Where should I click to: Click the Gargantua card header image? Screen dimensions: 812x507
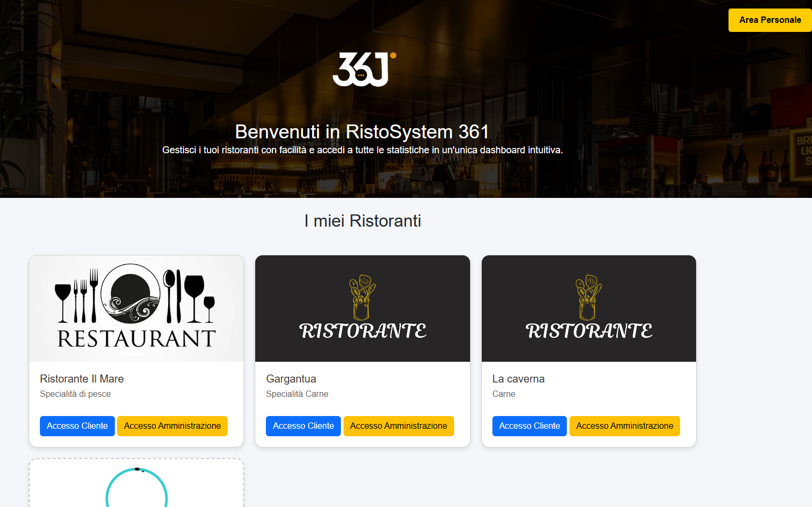[x=362, y=308]
